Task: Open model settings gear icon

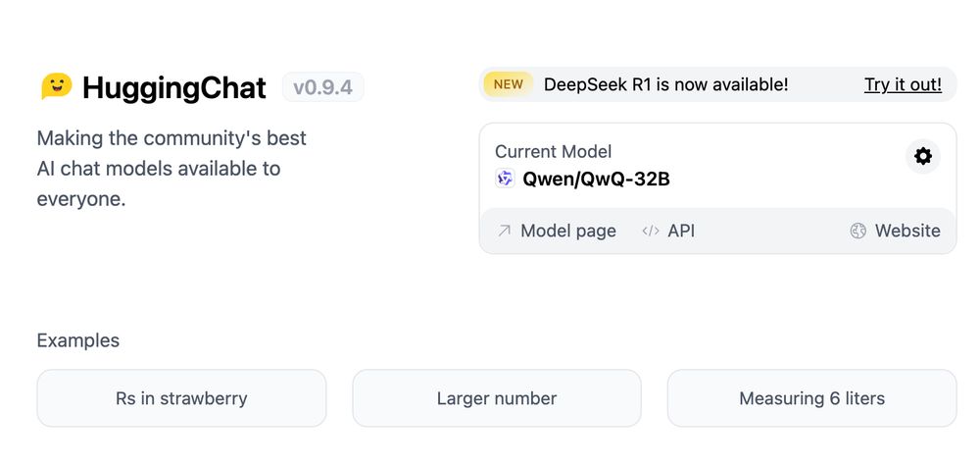Action: 922,156
